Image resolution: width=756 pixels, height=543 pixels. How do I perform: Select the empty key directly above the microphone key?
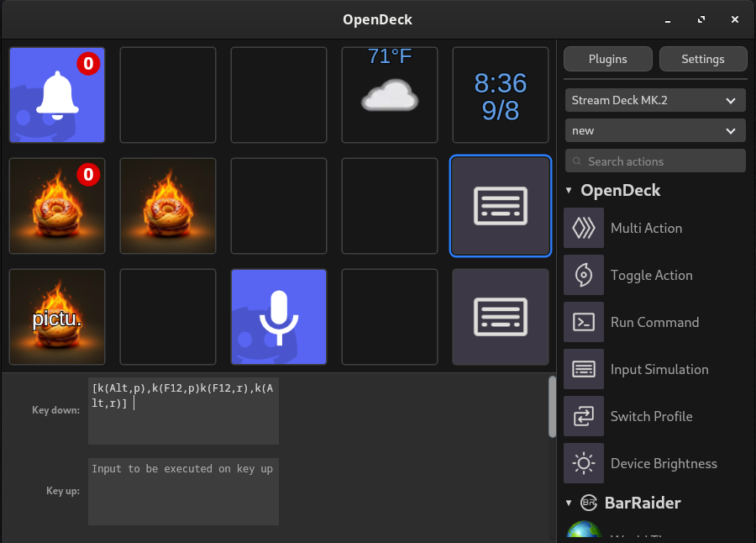point(279,206)
